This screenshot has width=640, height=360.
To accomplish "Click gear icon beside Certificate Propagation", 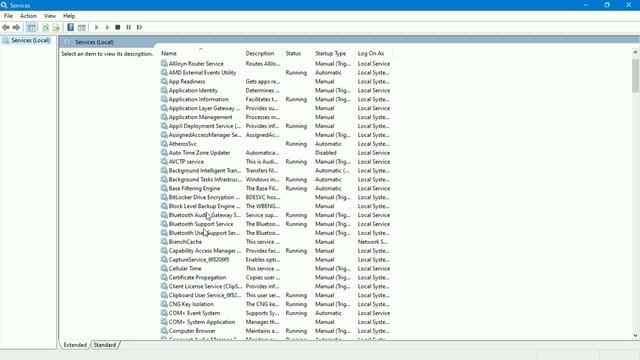I will tap(164, 277).
